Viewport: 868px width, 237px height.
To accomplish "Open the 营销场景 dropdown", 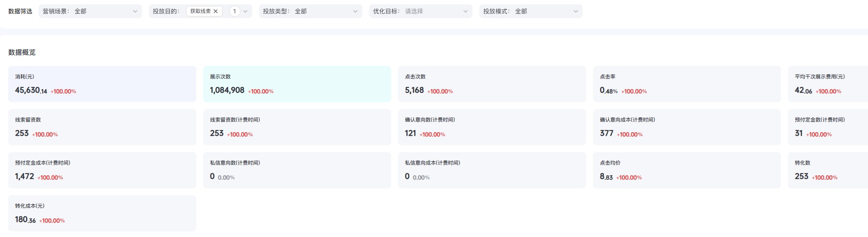I will point(90,11).
